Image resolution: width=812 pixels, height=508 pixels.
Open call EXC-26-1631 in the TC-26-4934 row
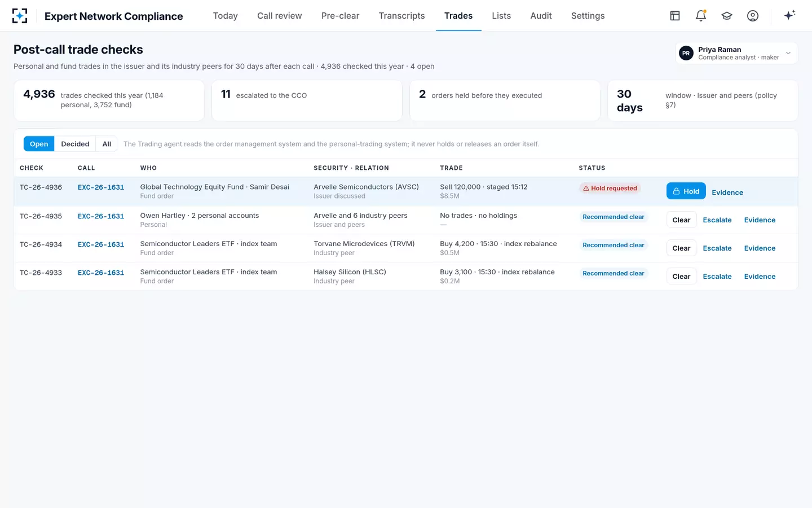101,244
